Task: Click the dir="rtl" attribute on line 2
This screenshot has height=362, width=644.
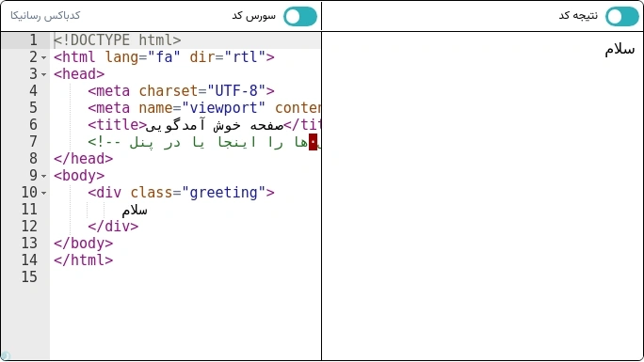Action: (x=228, y=57)
